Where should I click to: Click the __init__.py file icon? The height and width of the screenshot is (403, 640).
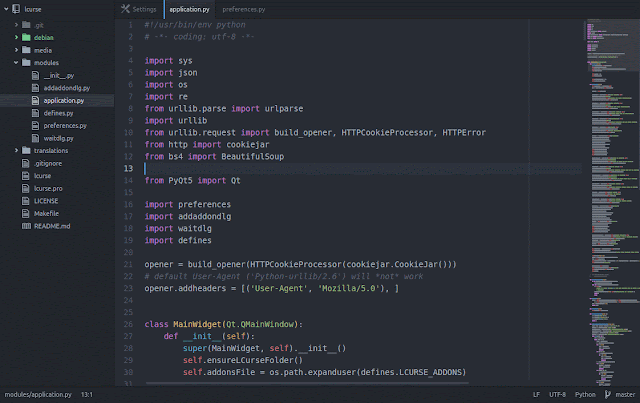coord(36,75)
